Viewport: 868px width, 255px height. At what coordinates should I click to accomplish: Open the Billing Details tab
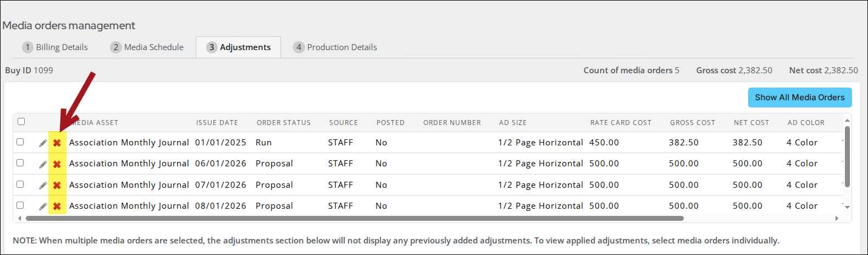(55, 47)
